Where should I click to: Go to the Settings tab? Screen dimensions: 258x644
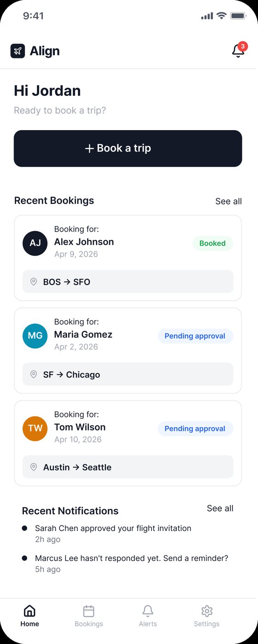[207, 616]
